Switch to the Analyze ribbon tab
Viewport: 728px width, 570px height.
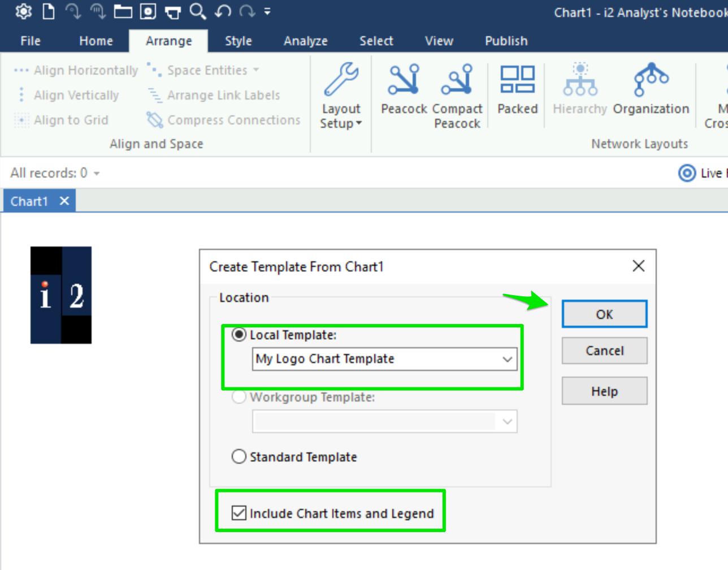[x=305, y=41]
